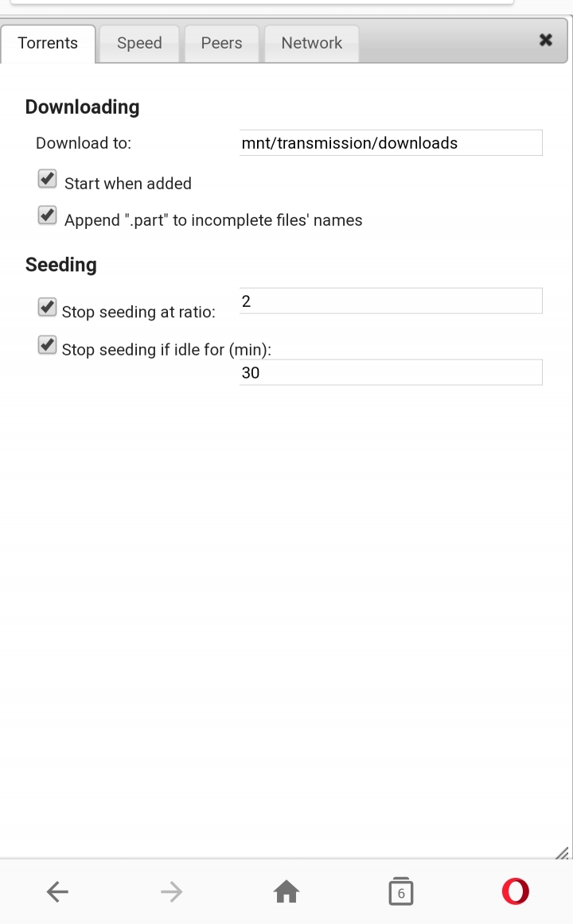
Task: Open the browser home page icon
Action: 286,891
